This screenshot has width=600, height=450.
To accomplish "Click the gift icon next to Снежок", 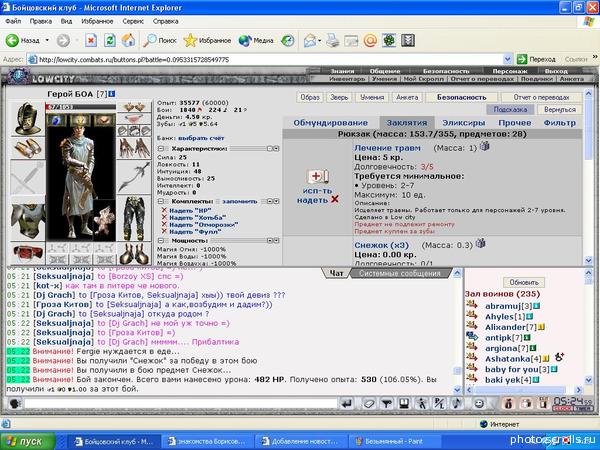I will (x=480, y=243).
